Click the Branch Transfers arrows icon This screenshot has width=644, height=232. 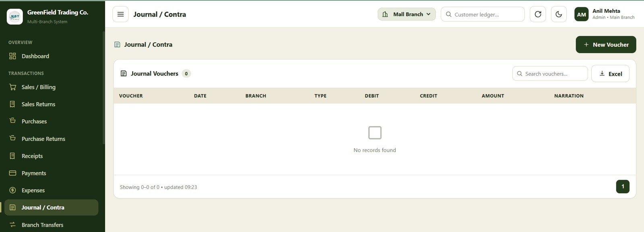coord(12,225)
